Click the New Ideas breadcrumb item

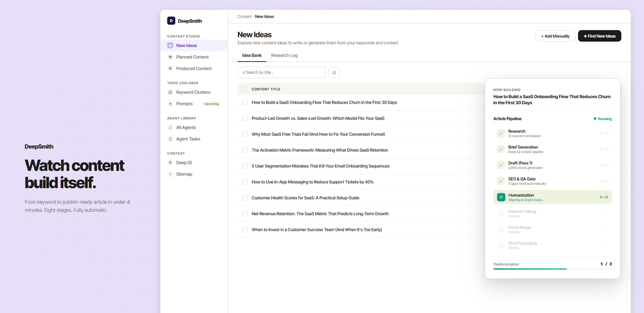(264, 16)
